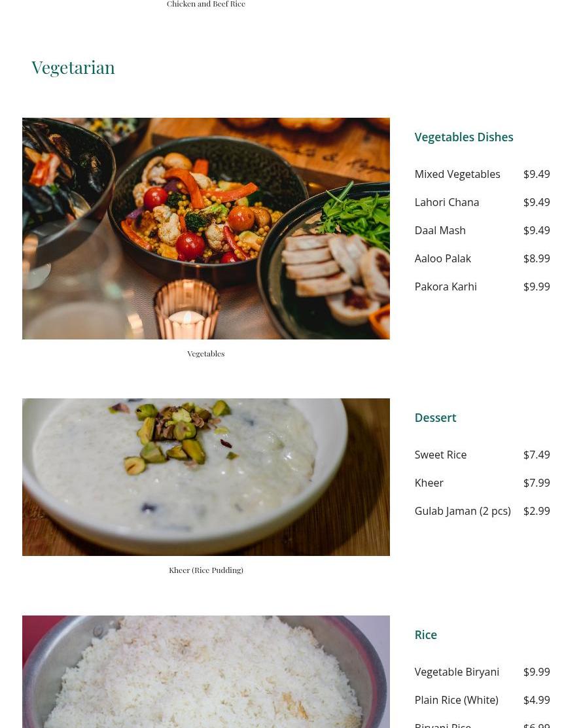Screen dimensions: 564x728
Task: Click the Vegetables food photo
Action: click(206, 228)
